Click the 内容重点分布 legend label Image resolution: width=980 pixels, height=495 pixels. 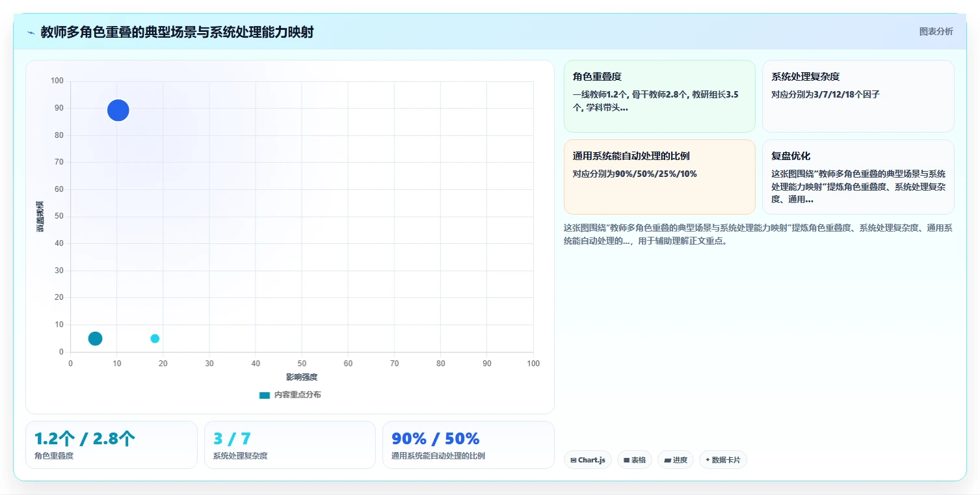pyautogui.click(x=297, y=395)
